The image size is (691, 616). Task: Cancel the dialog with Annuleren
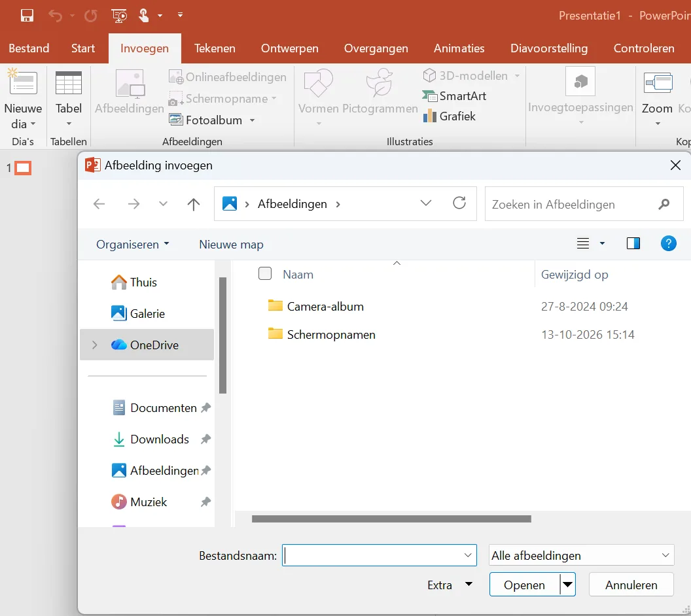(631, 585)
